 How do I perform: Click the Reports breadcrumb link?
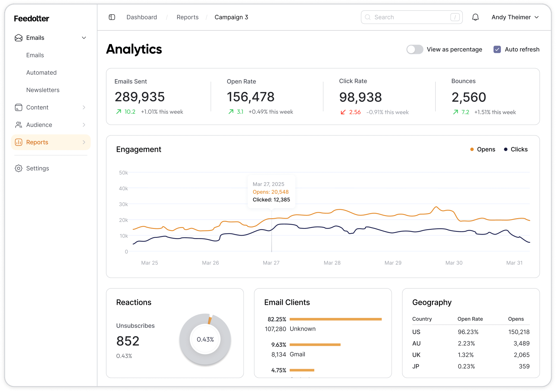[188, 17]
